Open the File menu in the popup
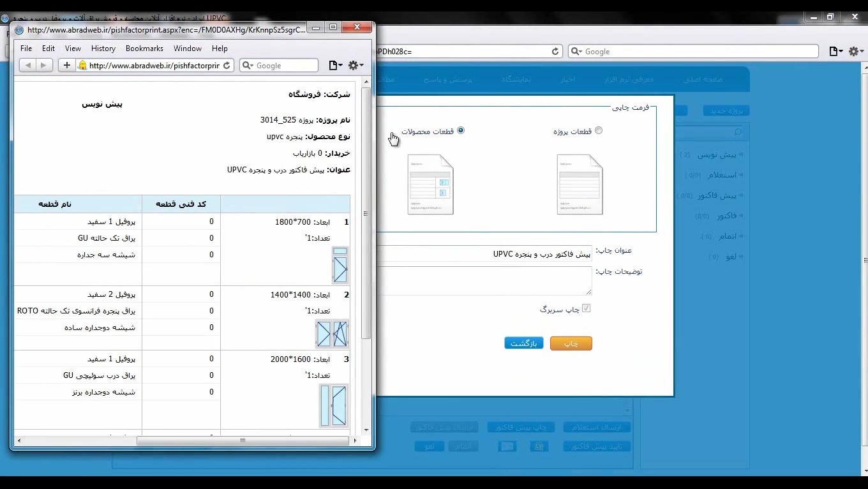This screenshot has width=868, height=489. pyautogui.click(x=26, y=49)
